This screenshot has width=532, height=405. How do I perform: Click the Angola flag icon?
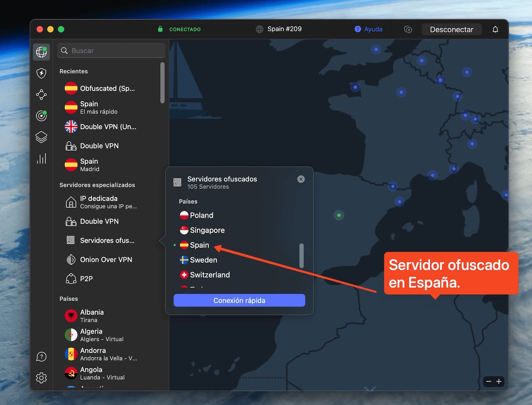tap(71, 373)
